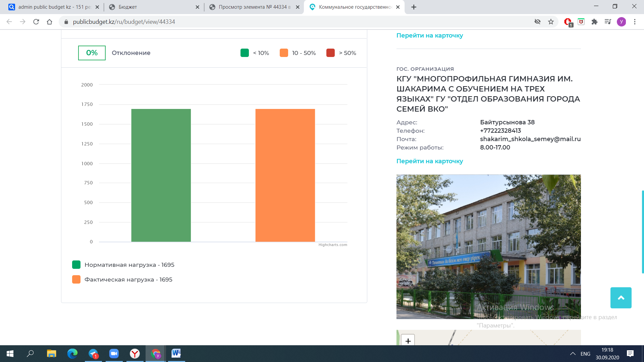Toggle the Фактическая нагрузка legend item

point(128,280)
